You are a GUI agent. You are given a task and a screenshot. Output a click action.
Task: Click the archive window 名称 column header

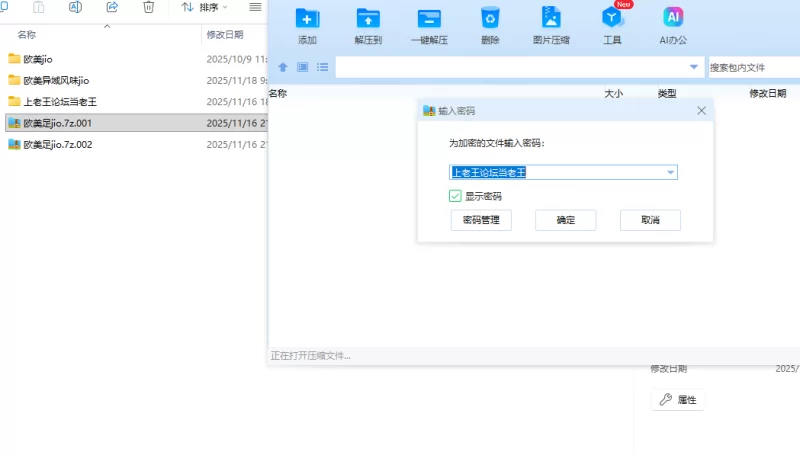[278, 93]
